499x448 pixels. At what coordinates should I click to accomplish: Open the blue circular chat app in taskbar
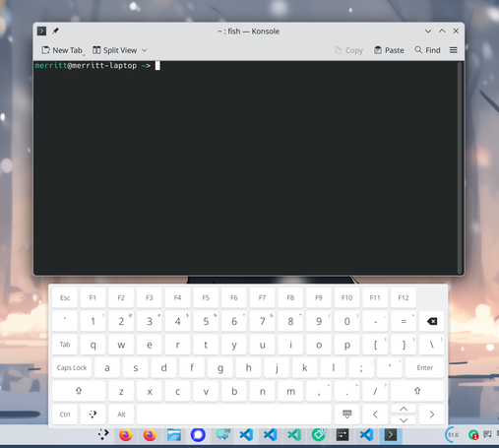pyautogui.click(x=198, y=435)
